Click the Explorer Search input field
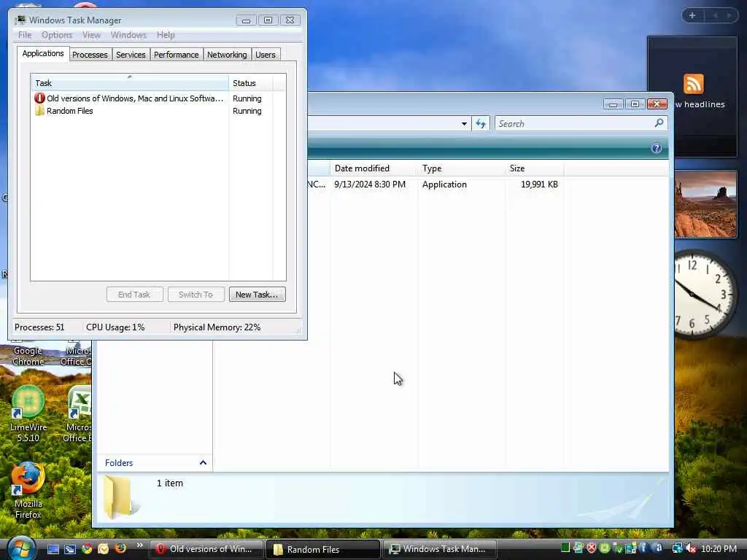The image size is (747, 560). (x=574, y=124)
